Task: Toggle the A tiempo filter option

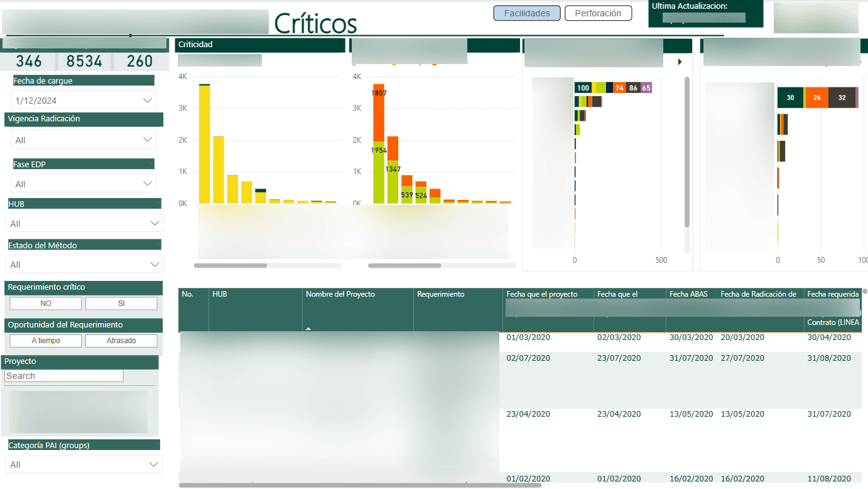Action: pyautogui.click(x=46, y=341)
